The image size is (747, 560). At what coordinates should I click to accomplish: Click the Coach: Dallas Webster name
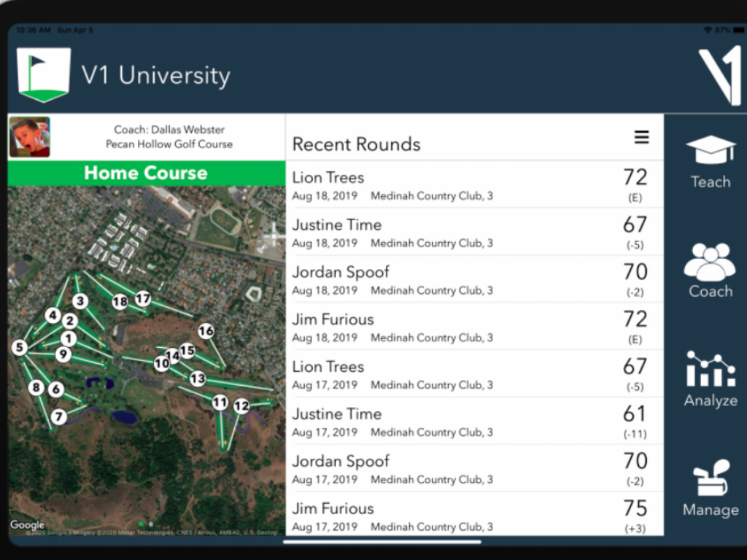(169, 130)
